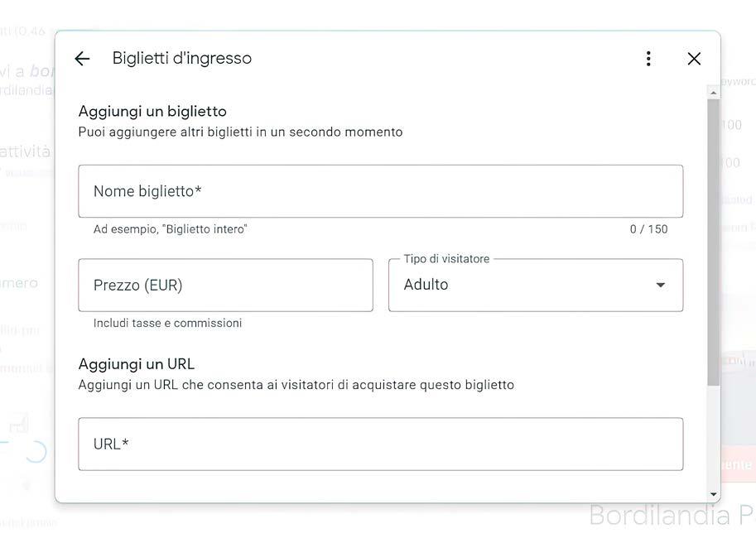
Task: Click into the Prezzo (EUR) field
Action: point(225,286)
